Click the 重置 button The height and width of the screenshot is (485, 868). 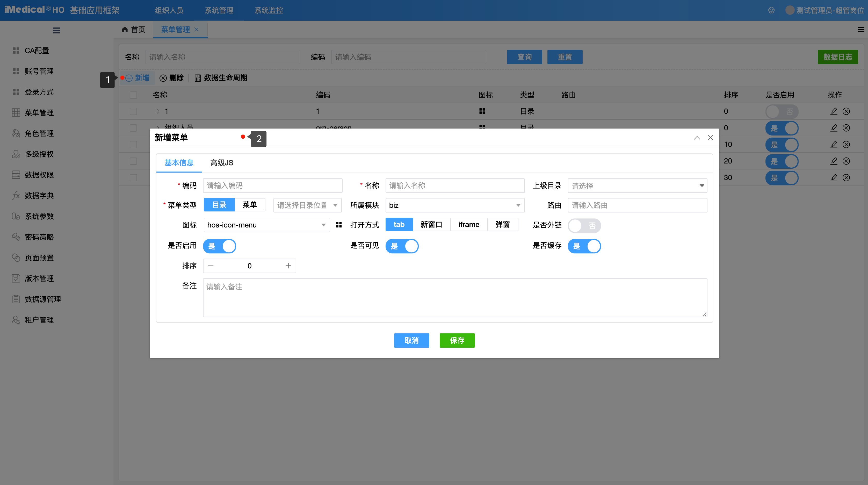click(x=565, y=57)
